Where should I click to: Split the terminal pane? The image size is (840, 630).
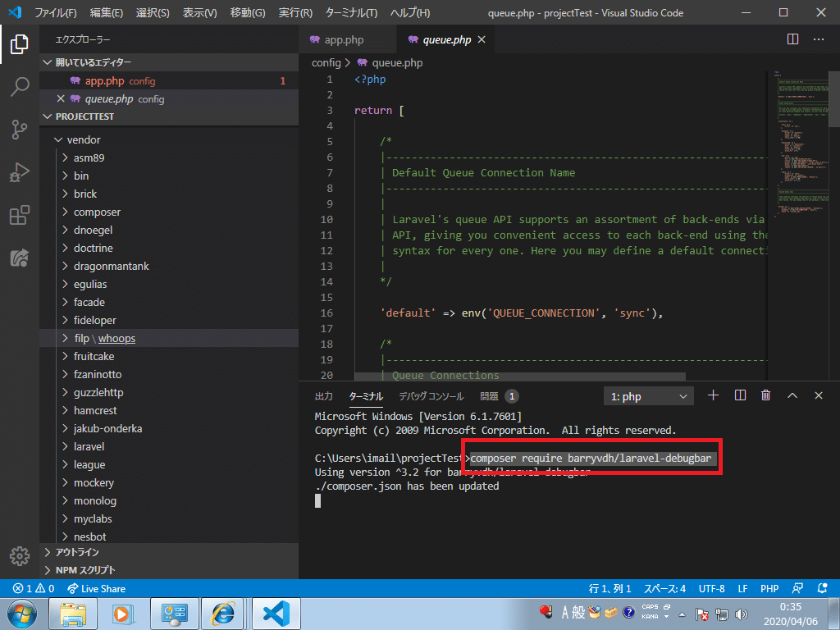click(740, 395)
